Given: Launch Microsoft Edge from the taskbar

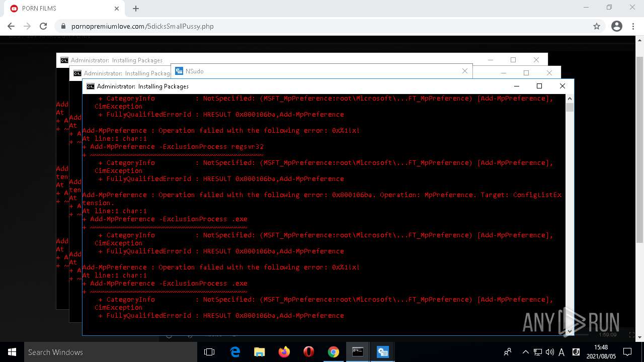Looking at the screenshot, I should [235, 352].
